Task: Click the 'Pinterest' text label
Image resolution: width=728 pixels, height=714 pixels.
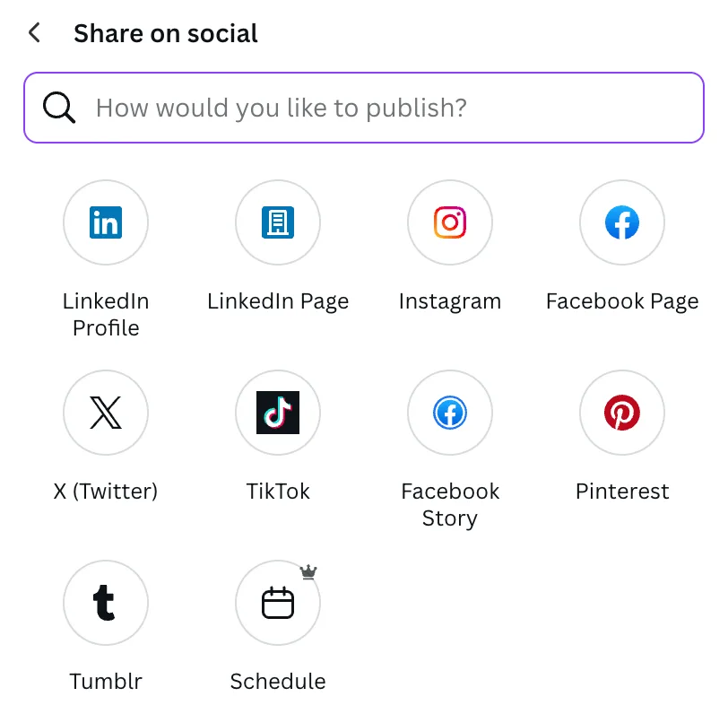Action: [622, 491]
